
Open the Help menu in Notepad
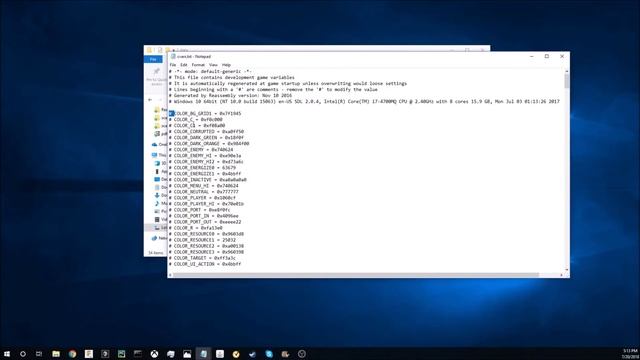pos(226,64)
